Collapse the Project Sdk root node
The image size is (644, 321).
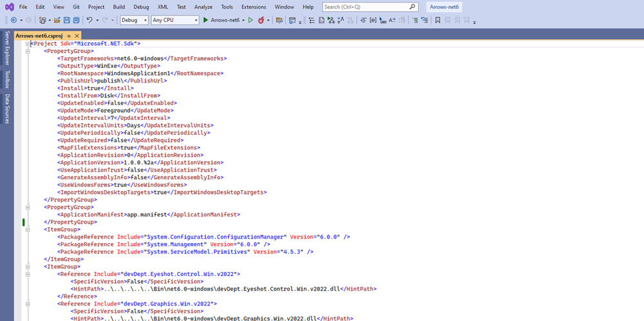coord(27,44)
